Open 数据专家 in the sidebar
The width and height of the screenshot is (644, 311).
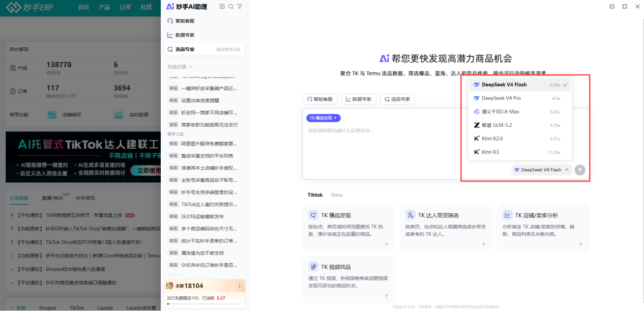(x=204, y=35)
